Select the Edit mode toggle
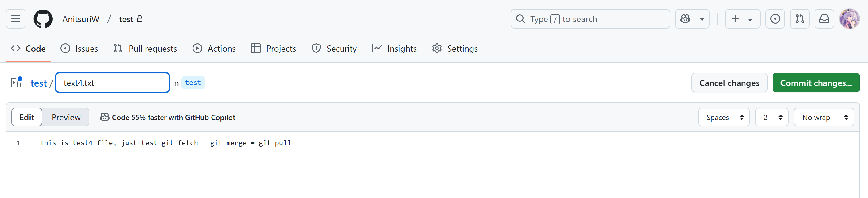 click(x=27, y=117)
